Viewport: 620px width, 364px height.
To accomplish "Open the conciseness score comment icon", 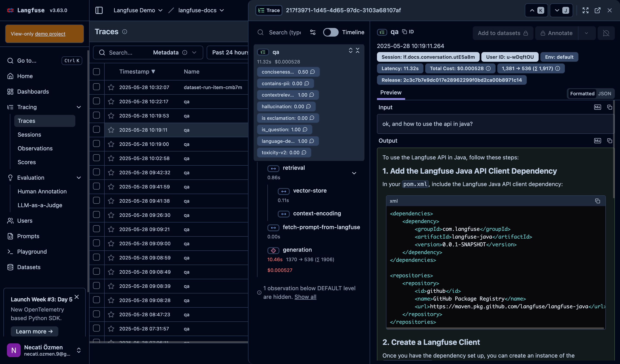I will [312, 72].
